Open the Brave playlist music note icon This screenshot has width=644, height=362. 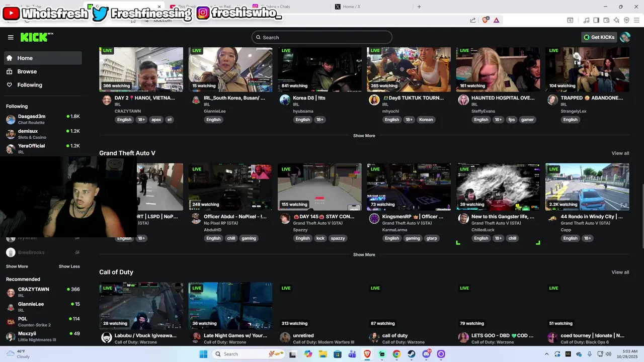coord(586,20)
